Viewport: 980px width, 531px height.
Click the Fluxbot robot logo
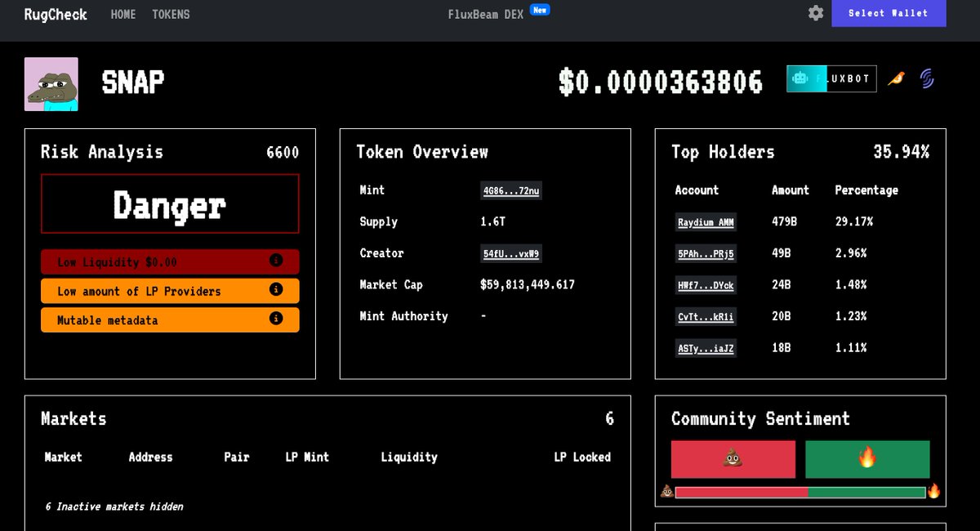[x=800, y=78]
